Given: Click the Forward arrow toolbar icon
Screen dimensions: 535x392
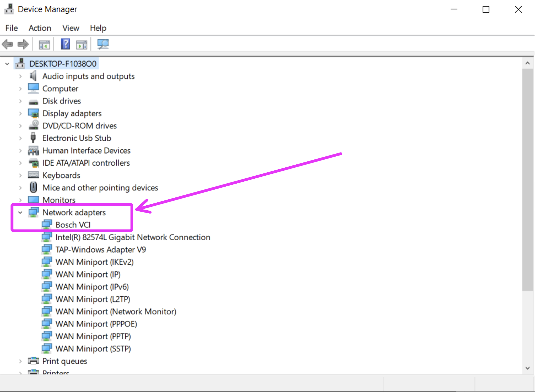Looking at the screenshot, I should click(23, 44).
